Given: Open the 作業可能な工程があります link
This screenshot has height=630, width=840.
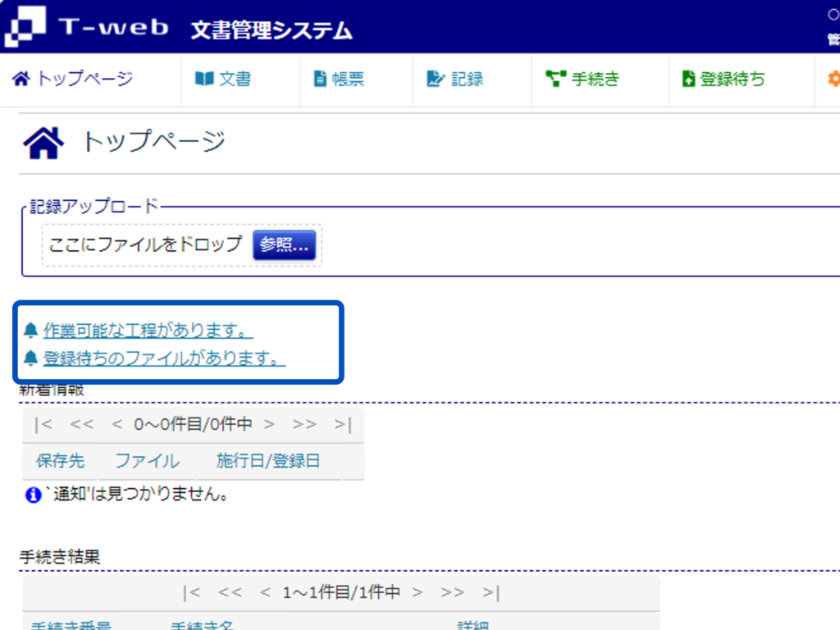Looking at the screenshot, I should [148, 331].
